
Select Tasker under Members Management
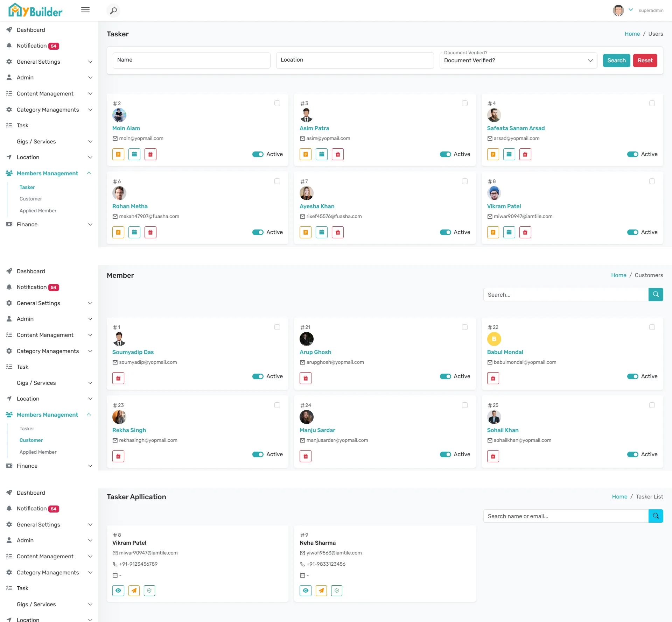coord(27,187)
